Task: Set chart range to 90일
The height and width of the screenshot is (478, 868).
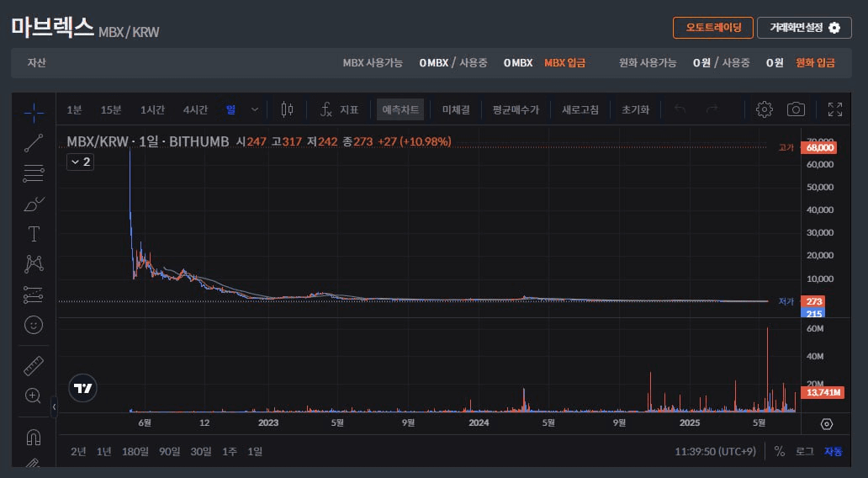Action: [x=169, y=451]
